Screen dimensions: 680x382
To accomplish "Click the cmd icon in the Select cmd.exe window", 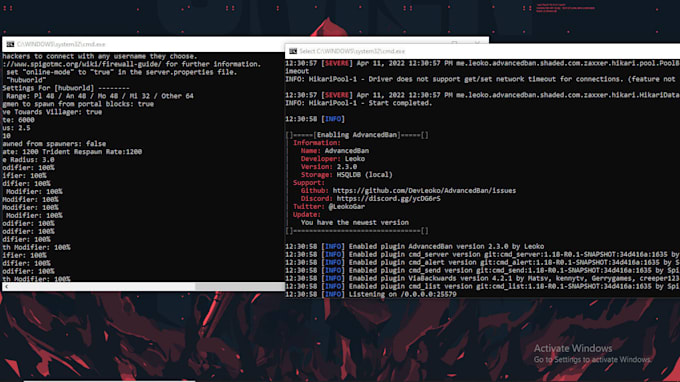I will (x=293, y=51).
